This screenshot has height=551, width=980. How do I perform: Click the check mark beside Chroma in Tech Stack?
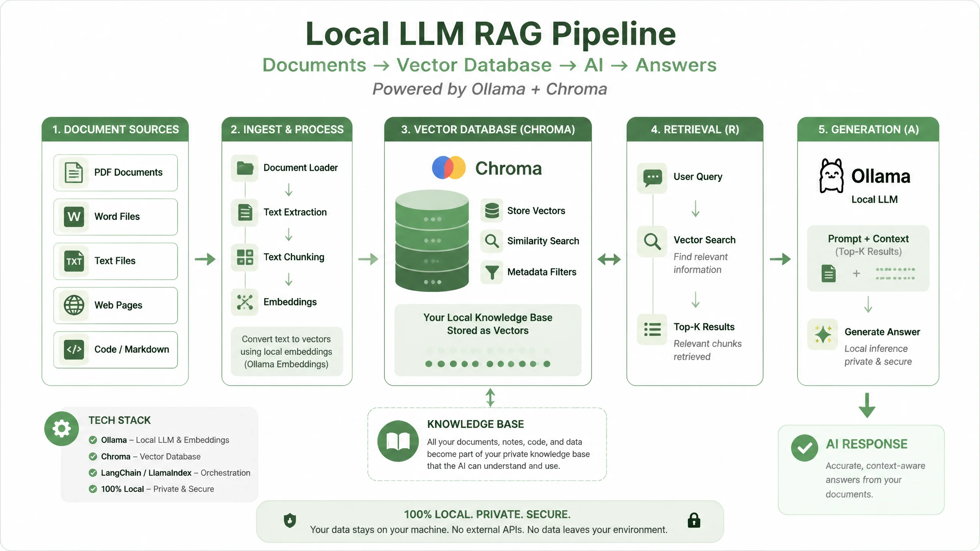click(x=93, y=456)
